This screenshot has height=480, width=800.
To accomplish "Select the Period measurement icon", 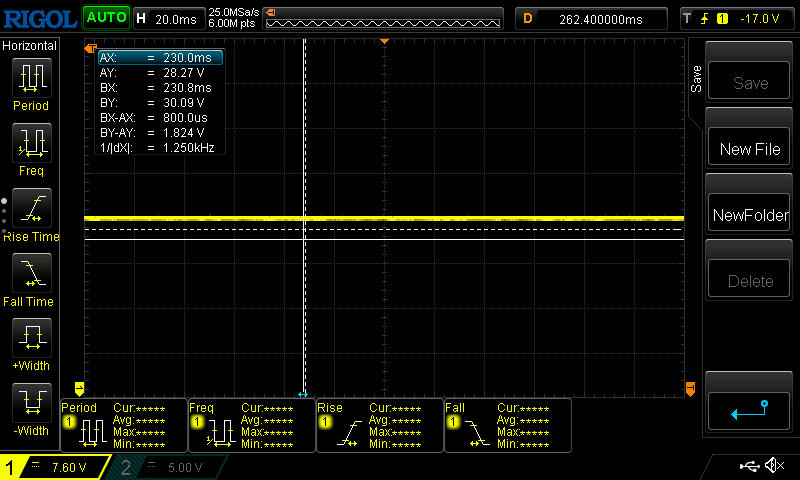I will (31, 77).
